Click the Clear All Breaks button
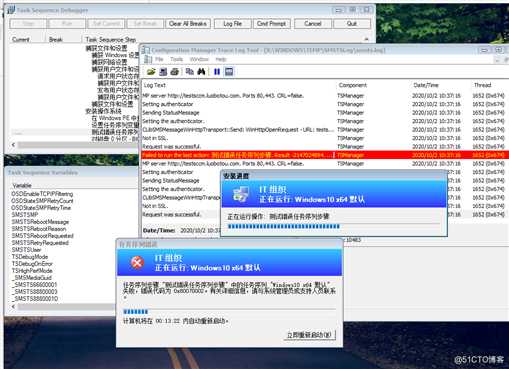 pyautogui.click(x=188, y=24)
